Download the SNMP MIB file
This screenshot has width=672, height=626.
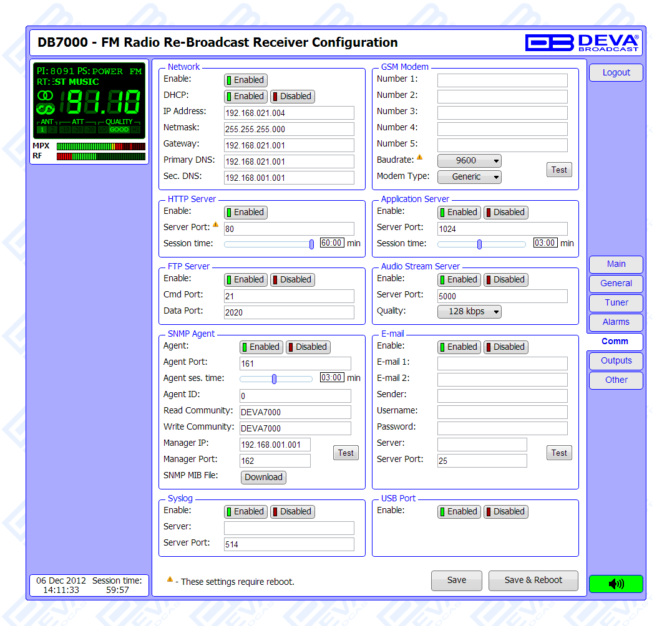pyautogui.click(x=263, y=478)
